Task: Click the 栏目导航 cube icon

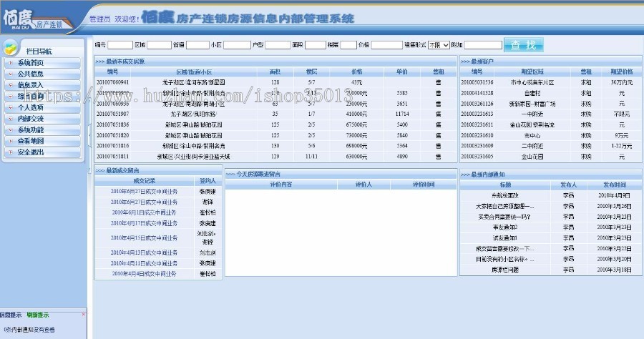Action: pos(10,49)
